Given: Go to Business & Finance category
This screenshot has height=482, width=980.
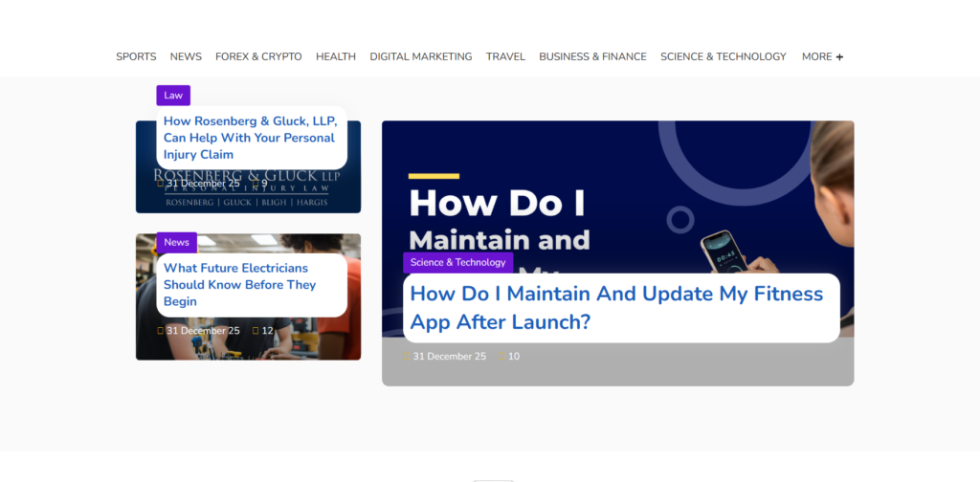Looking at the screenshot, I should [592, 56].
